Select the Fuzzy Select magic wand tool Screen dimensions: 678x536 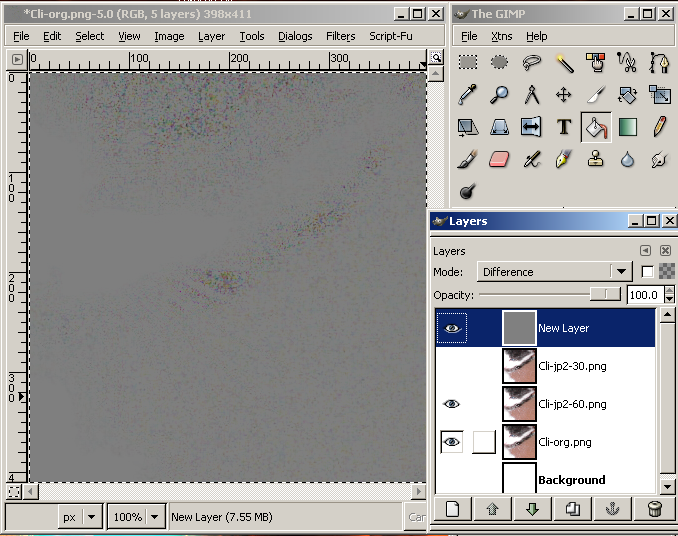point(564,63)
